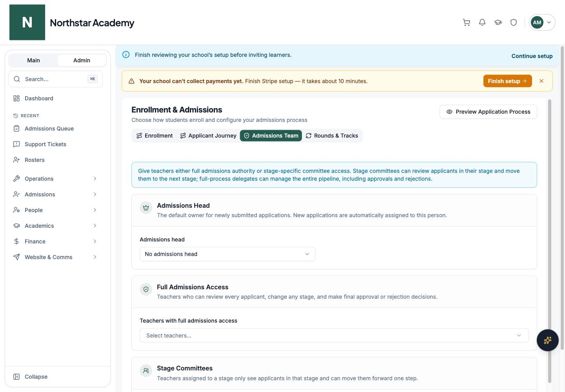Select the Admissions Team tab
The height and width of the screenshot is (392, 565).
(271, 136)
